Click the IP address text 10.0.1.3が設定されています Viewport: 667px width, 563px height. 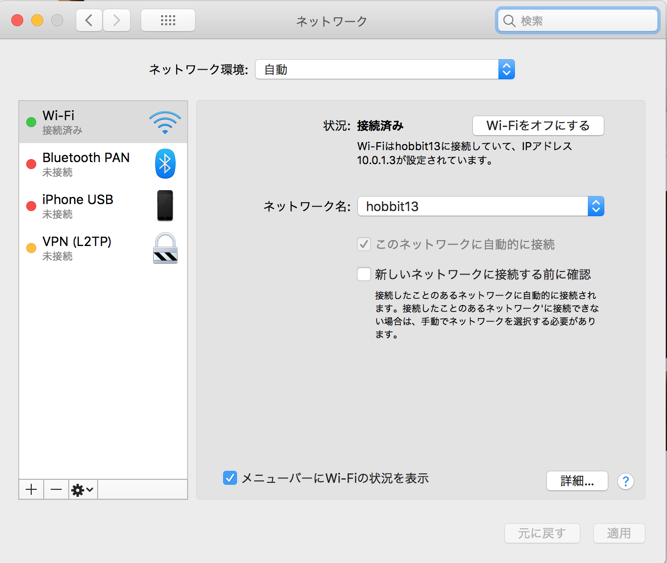pyautogui.click(x=425, y=160)
